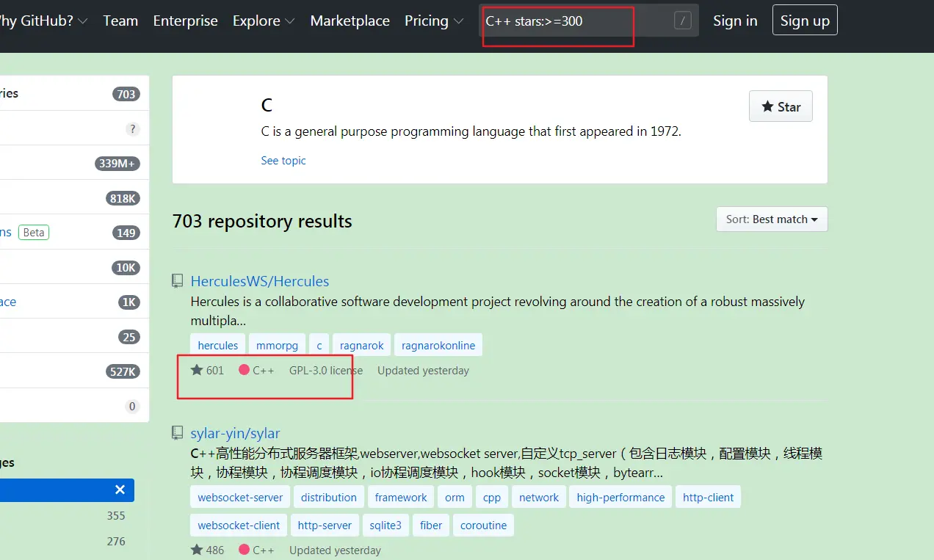The image size is (934, 560).
Task: Open the Sort: Best match dropdown
Action: (772, 219)
